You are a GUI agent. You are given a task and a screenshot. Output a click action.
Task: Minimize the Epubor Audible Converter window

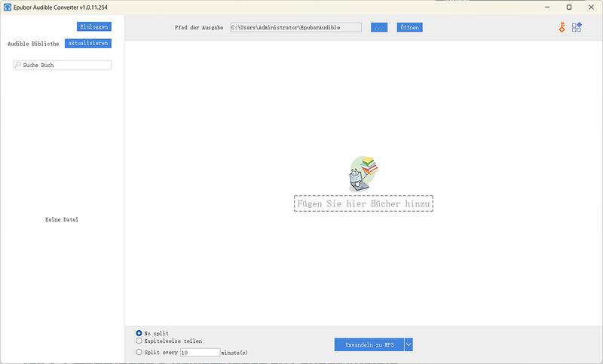click(547, 8)
